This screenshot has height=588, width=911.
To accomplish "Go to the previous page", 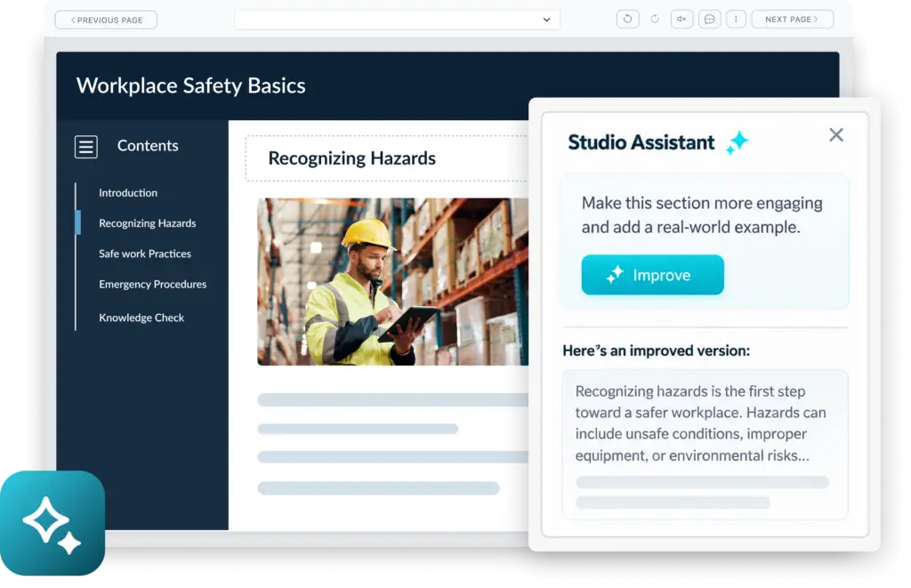I will click(x=107, y=20).
